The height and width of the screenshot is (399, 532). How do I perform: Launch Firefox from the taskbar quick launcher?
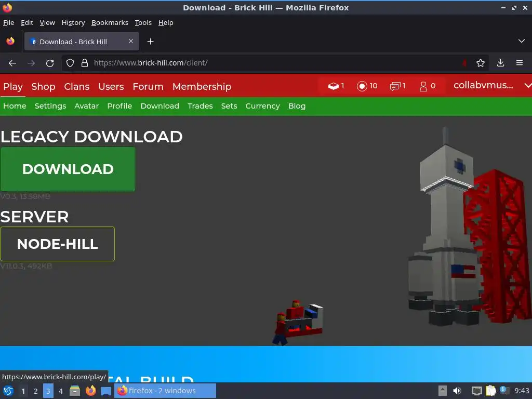(90, 391)
